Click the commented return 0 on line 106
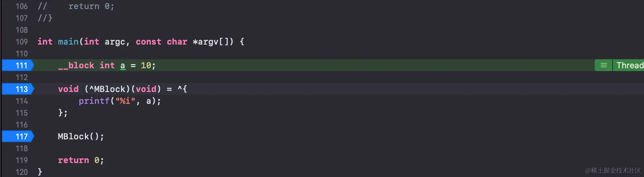Viewport: 644px width, 177px height. tap(91, 6)
